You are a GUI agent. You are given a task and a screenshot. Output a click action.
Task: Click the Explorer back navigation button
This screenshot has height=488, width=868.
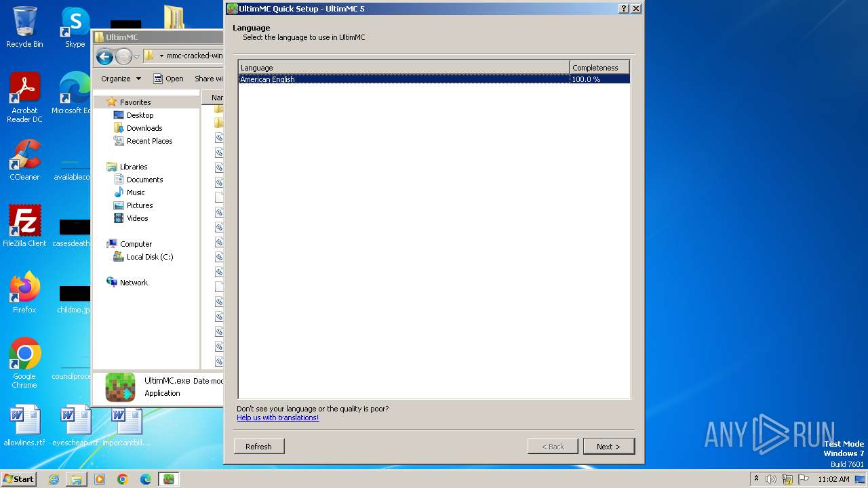coord(104,56)
